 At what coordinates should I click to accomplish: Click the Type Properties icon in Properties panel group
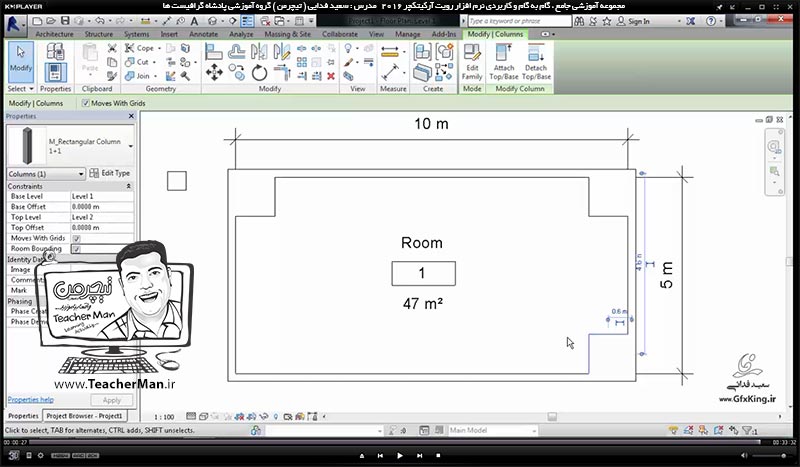click(55, 52)
